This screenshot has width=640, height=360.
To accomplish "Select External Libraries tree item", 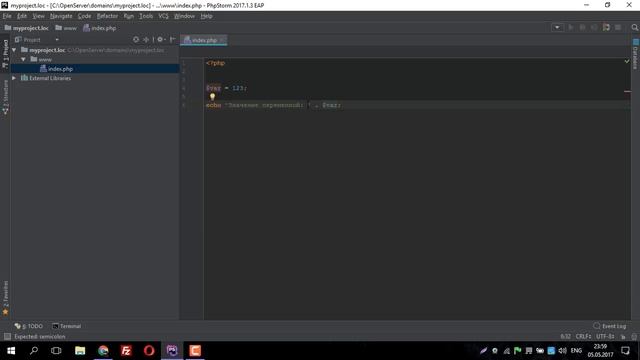I will (x=50, y=78).
